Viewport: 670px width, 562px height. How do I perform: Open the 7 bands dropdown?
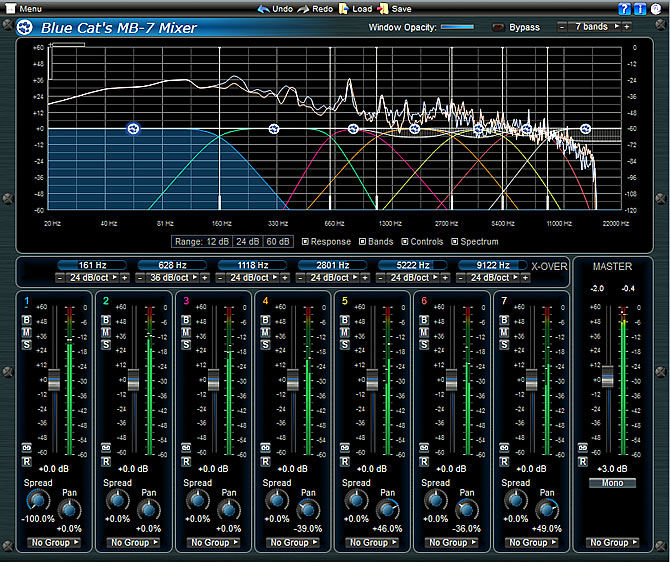click(x=596, y=26)
